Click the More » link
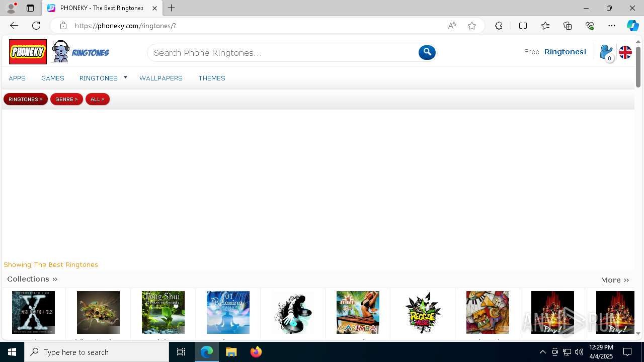Screen dimensions: 644x362 (x=615, y=280)
